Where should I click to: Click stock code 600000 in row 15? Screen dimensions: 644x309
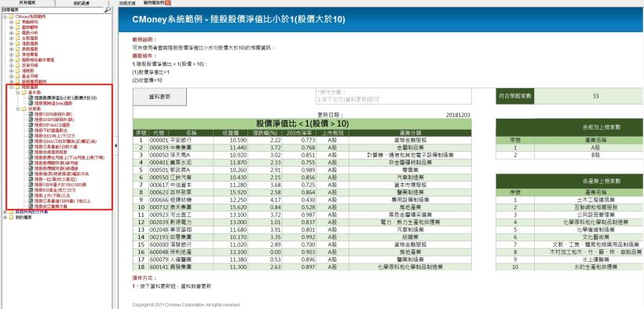coord(159,244)
